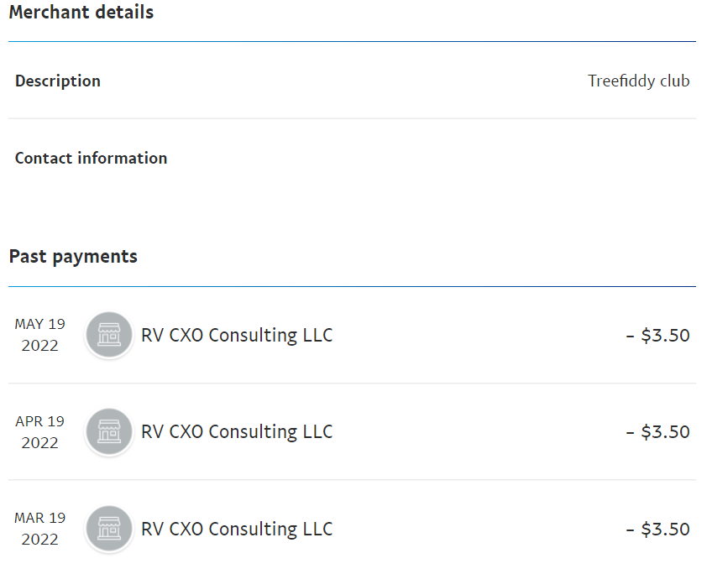
Task: Click the store icon for Apr 19 payment
Action: (x=109, y=432)
